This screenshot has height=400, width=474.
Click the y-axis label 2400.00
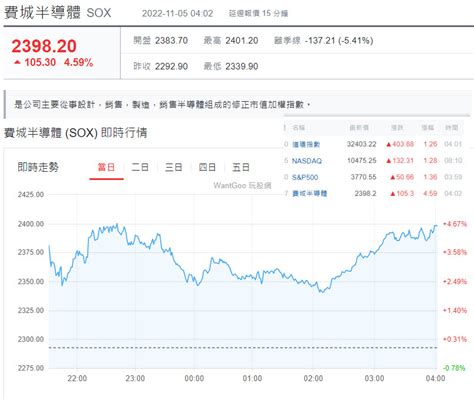coord(31,224)
